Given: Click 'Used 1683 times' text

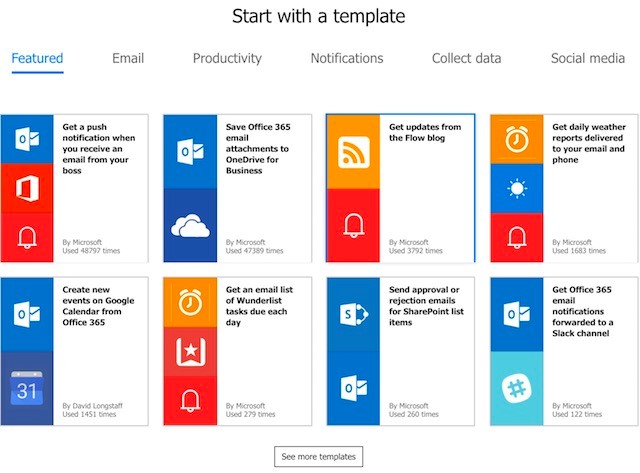Looking at the screenshot, I should (579, 251).
